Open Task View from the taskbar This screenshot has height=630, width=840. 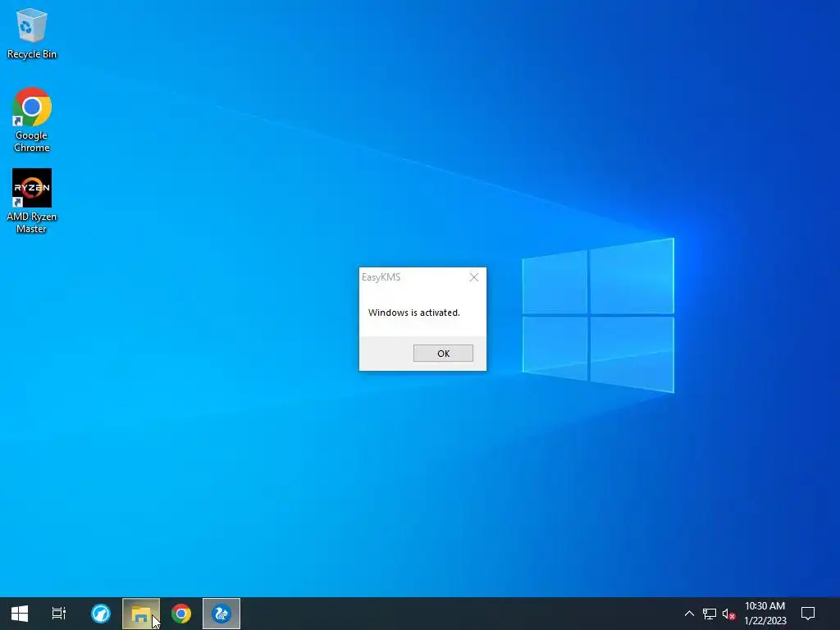pos(59,614)
